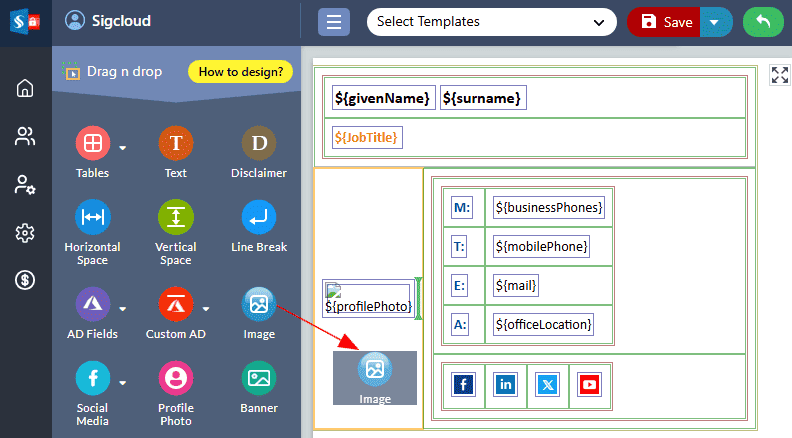Open the Home page in sidebar
Screen dimensions: 792x438
click(25, 88)
